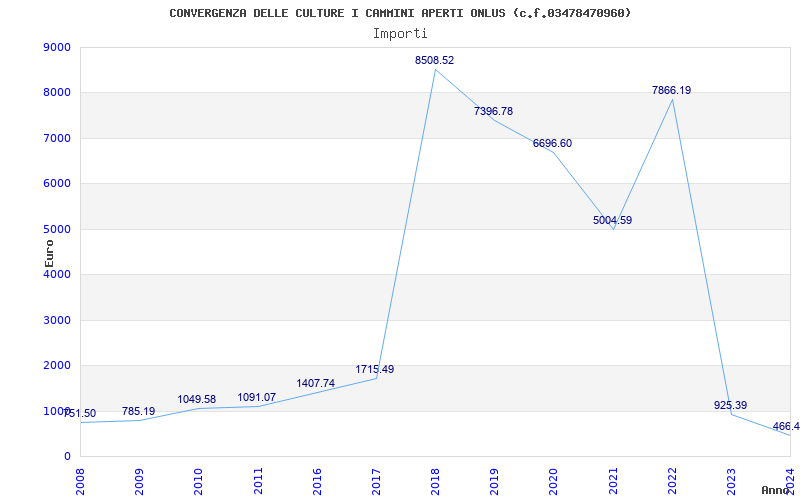The height and width of the screenshot is (500, 800).
Task: Select the 1407.74 data label
Action: 315,383
